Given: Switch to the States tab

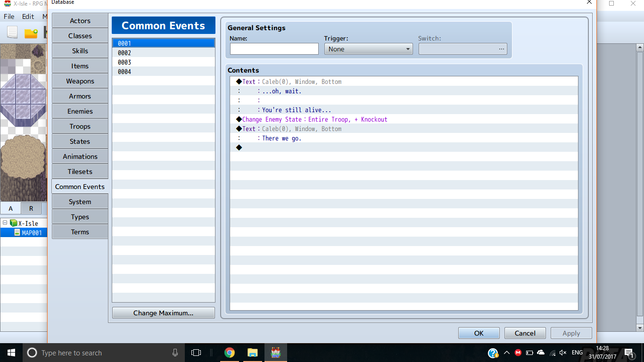Looking at the screenshot, I should tap(80, 141).
